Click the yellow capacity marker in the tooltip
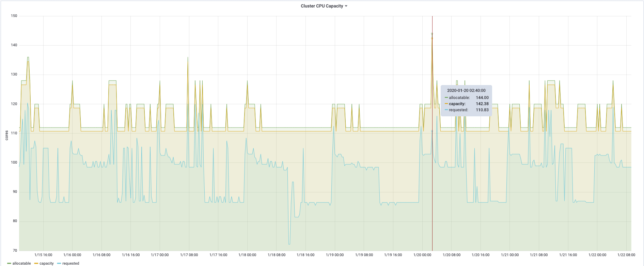Image resolution: width=644 pixels, height=266 pixels. pos(446,104)
